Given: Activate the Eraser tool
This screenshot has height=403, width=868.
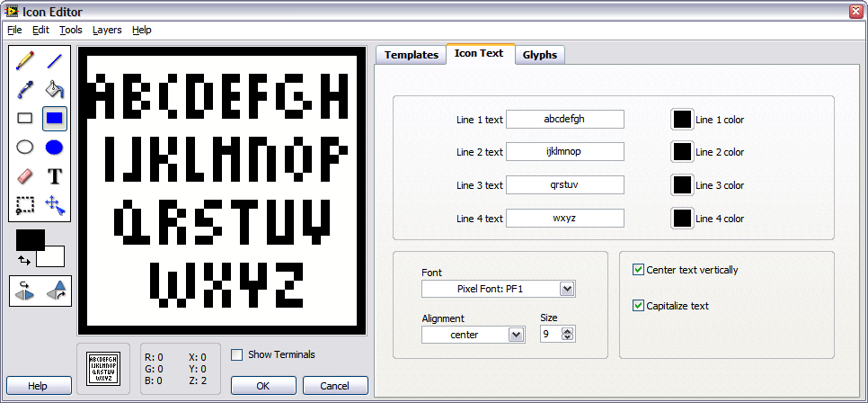Looking at the screenshot, I should point(25,175).
